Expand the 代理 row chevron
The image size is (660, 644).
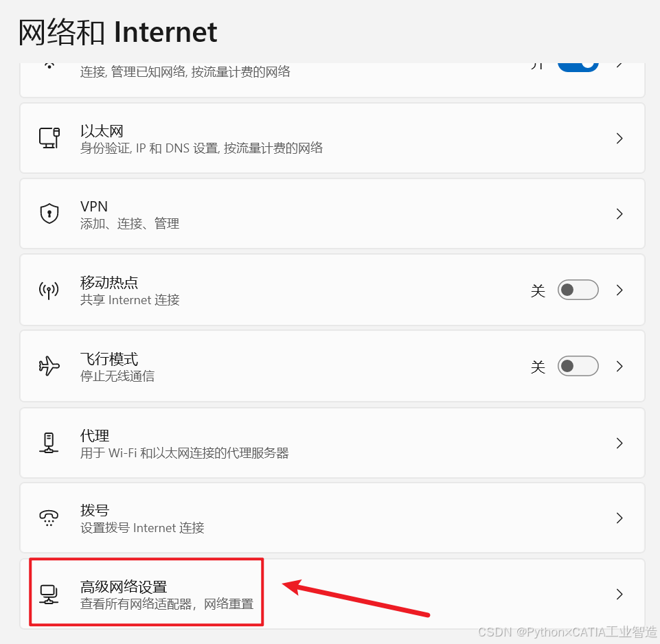619,443
